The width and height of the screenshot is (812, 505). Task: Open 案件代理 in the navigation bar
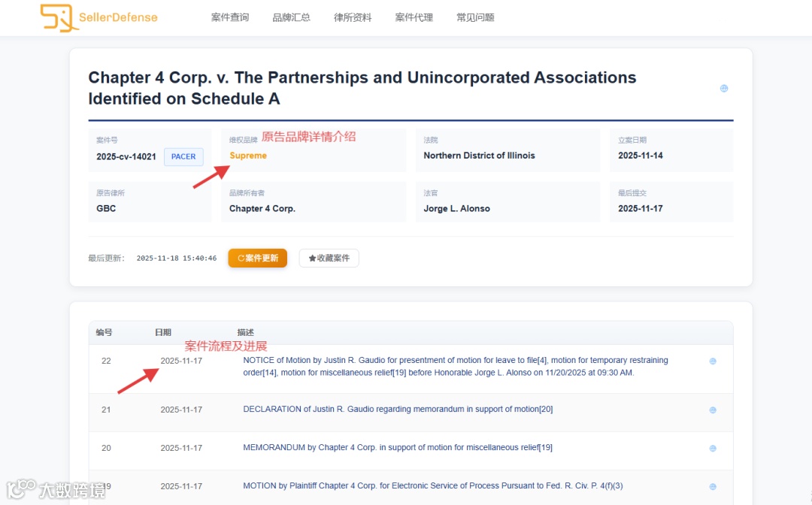(x=414, y=17)
